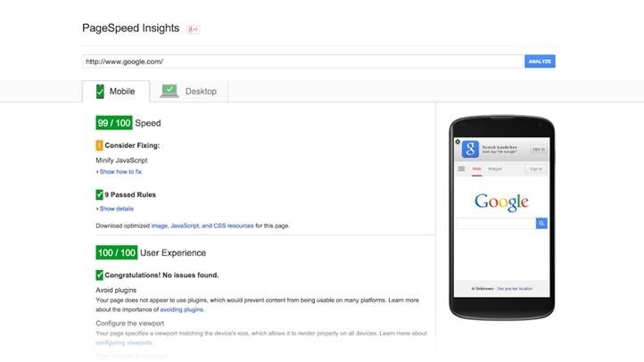
Task: Expand Show details under Passed Rules
Action: (x=116, y=209)
